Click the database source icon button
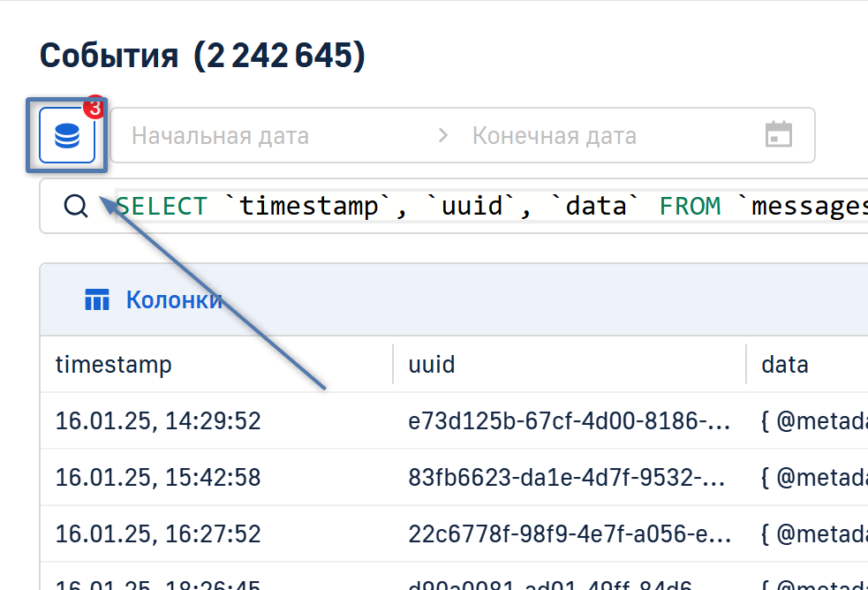868x590 pixels. click(66, 135)
